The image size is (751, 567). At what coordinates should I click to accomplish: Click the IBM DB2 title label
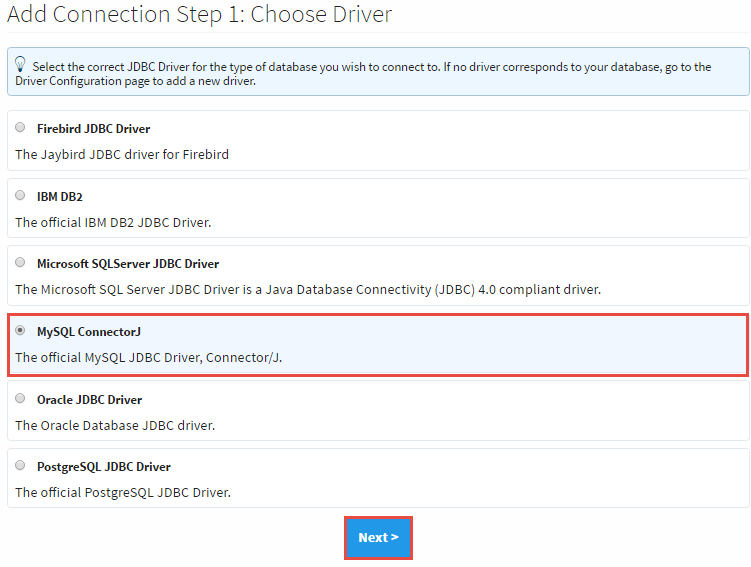(x=59, y=197)
